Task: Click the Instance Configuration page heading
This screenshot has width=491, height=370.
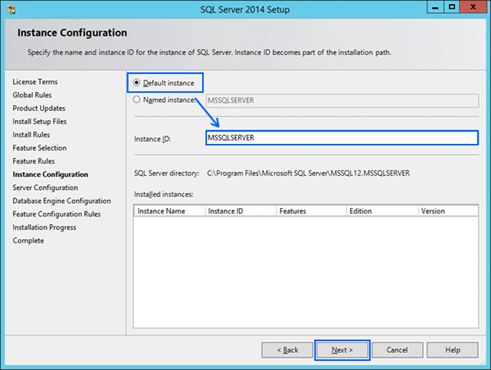Action: [x=72, y=33]
